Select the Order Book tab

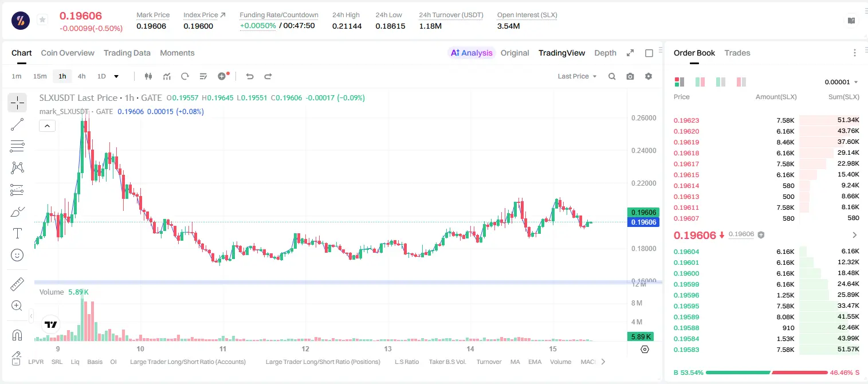(694, 53)
